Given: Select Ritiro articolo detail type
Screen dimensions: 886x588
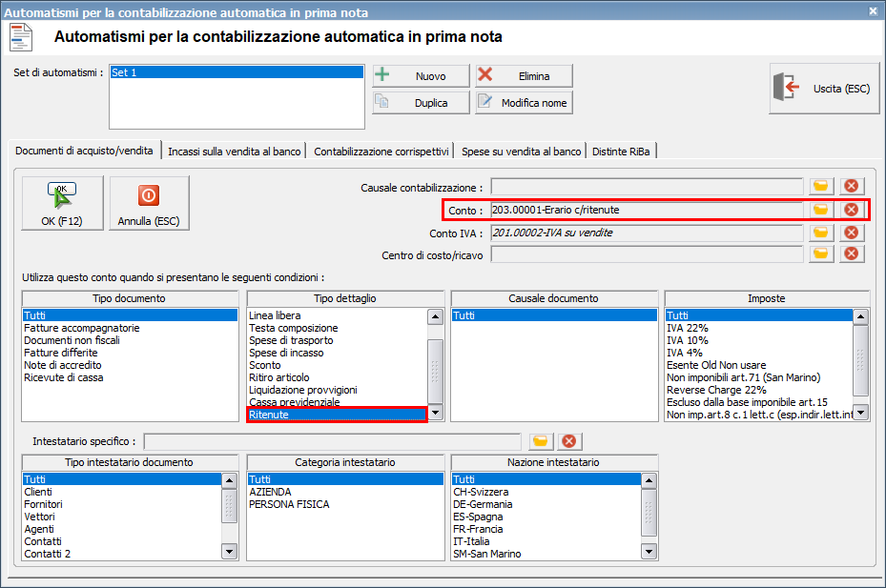Looking at the screenshot, I should click(338, 377).
